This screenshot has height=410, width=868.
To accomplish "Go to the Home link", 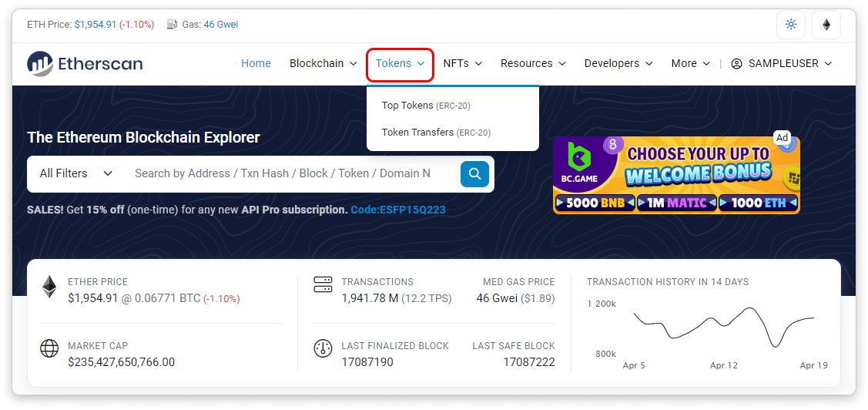I will point(256,63).
